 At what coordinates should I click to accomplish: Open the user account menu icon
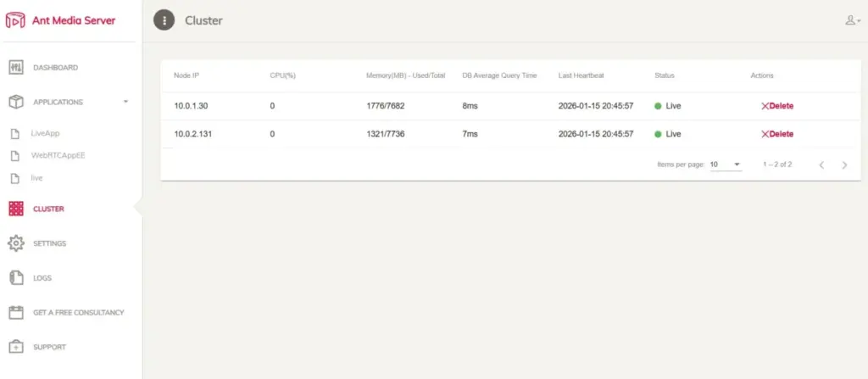853,20
